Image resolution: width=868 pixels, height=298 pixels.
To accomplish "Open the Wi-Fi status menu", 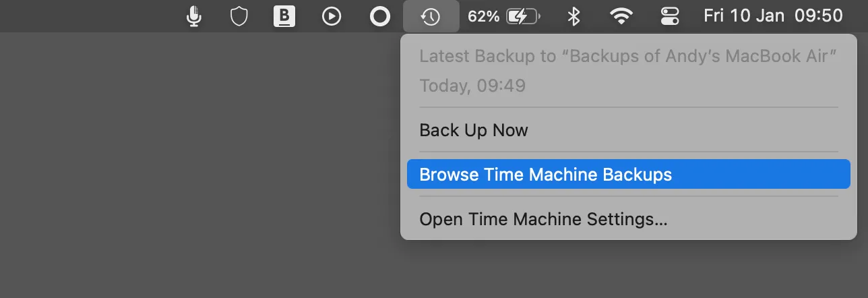I will coord(621,16).
